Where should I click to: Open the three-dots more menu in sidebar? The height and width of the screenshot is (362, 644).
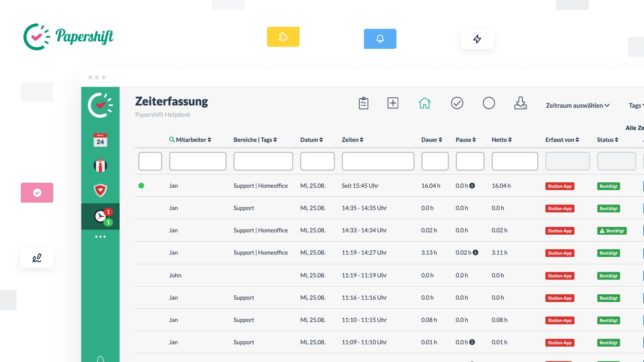(100, 237)
